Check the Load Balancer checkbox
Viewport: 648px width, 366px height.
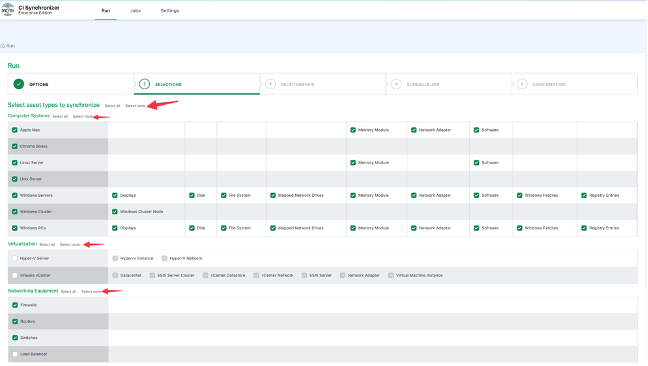point(15,354)
